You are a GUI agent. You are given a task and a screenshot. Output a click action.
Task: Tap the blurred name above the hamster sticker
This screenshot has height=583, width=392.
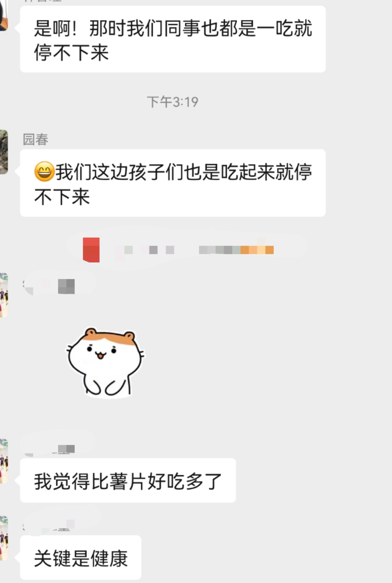click(x=49, y=286)
